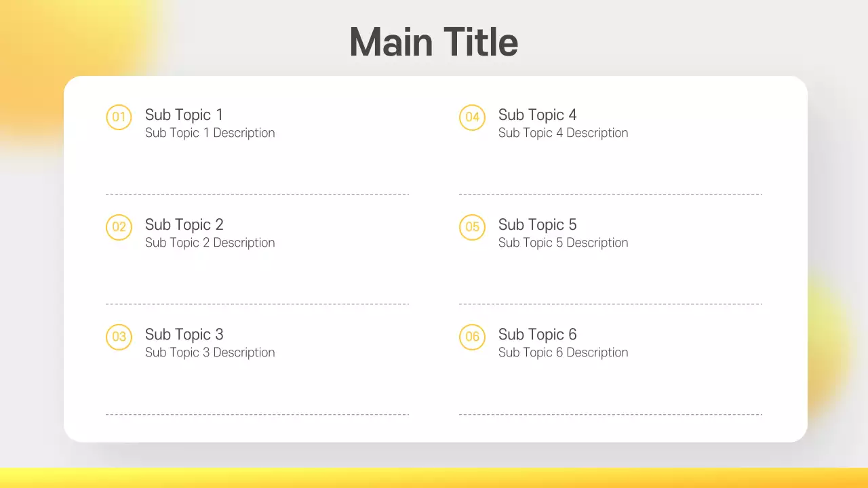Click the yellow gradient bar at the bottom

coord(434,478)
